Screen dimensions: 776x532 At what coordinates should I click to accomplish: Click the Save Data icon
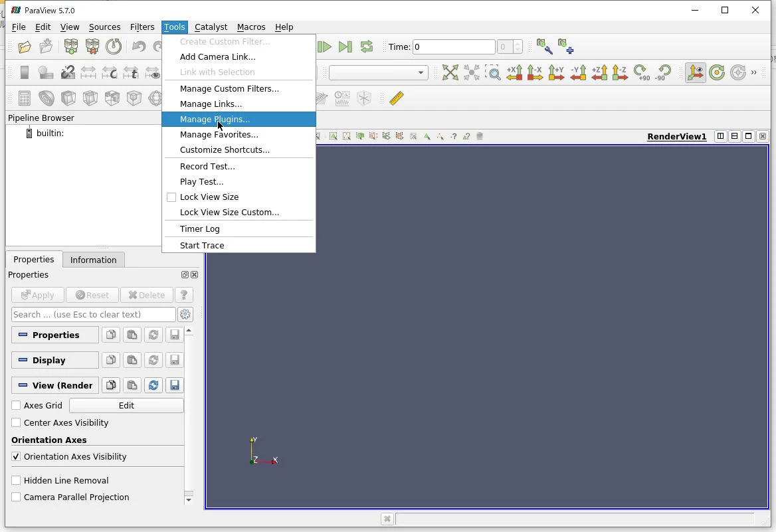click(46, 47)
